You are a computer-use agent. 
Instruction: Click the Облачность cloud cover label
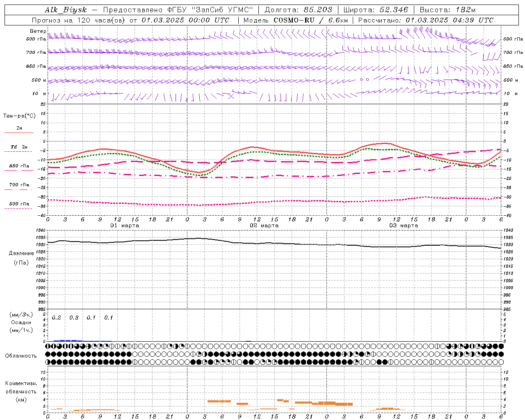click(21, 356)
